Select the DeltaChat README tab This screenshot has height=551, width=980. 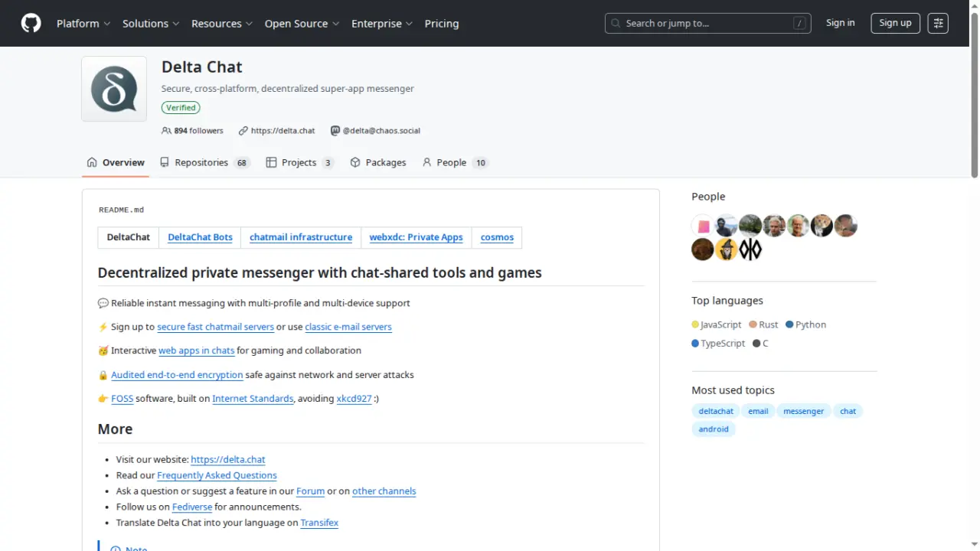[129, 237]
